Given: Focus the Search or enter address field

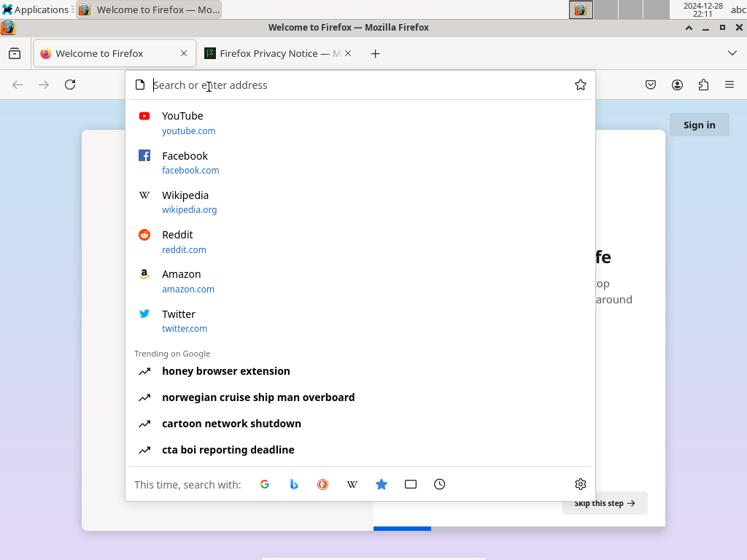Looking at the screenshot, I should (x=360, y=85).
